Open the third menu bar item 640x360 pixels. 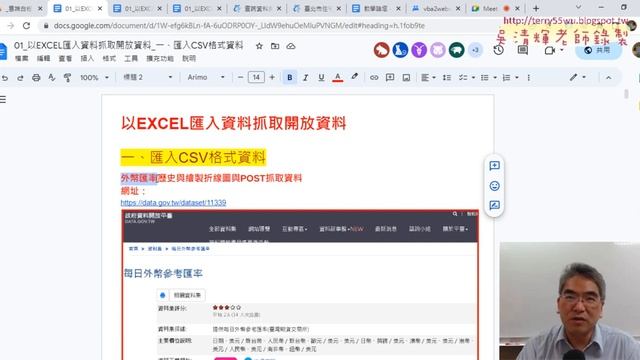(x=65, y=59)
